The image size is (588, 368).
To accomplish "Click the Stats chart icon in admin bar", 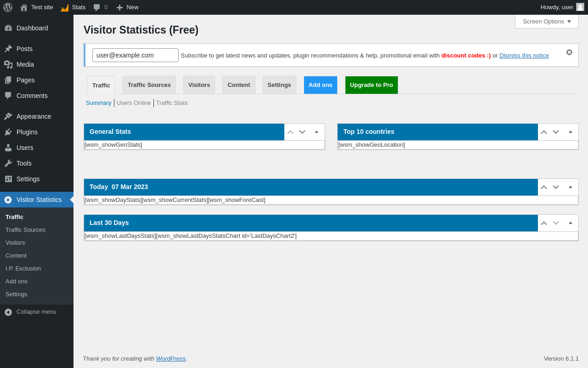I will 65,7.
